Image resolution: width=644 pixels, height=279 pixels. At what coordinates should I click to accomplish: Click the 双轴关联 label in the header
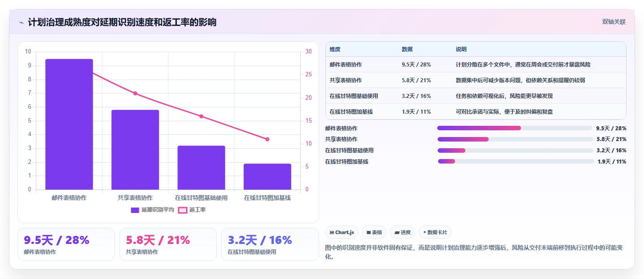(614, 22)
